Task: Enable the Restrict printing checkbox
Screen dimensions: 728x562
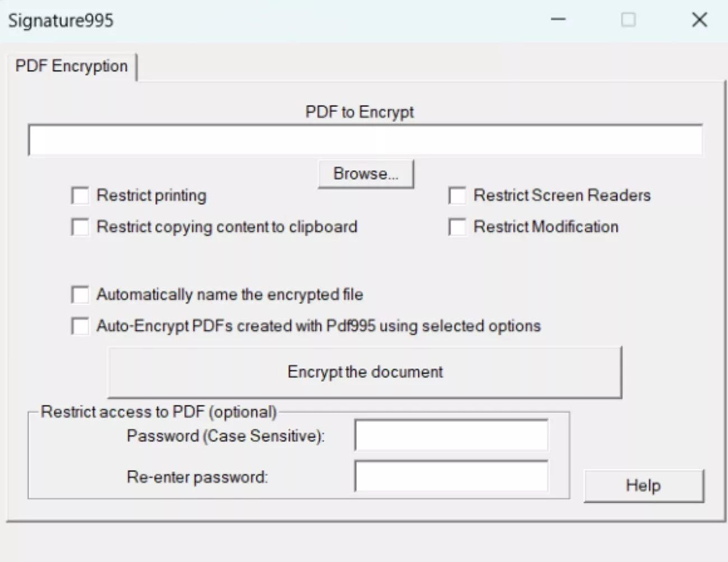Action: 80,196
